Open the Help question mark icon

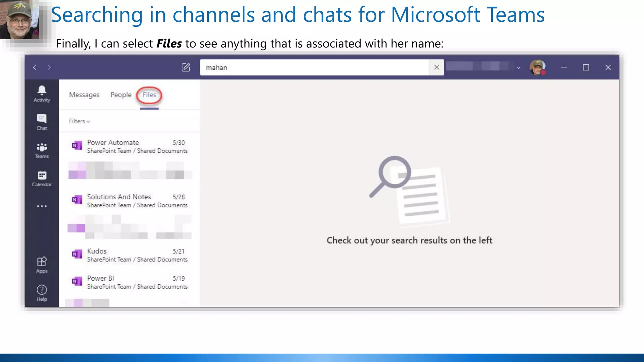click(x=42, y=293)
